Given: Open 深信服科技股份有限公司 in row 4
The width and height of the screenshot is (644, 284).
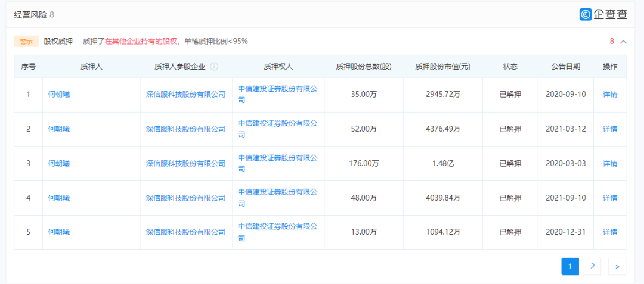Looking at the screenshot, I should (x=185, y=198).
